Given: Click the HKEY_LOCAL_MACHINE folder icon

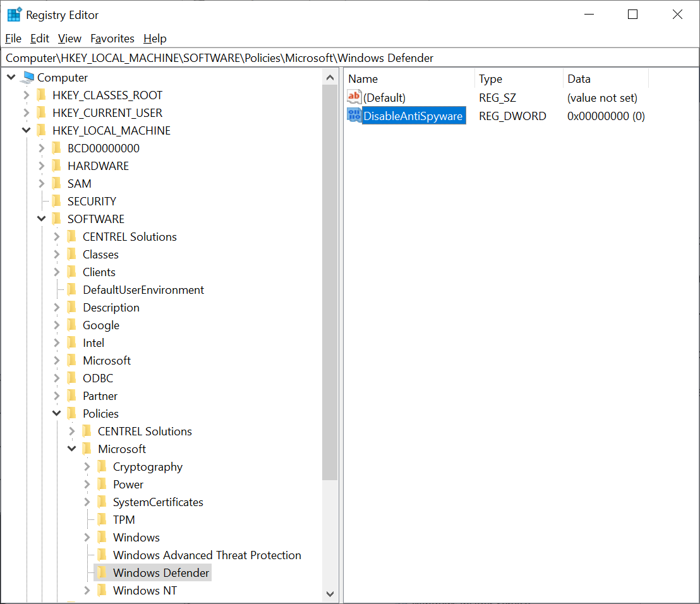Looking at the screenshot, I should click(x=42, y=130).
